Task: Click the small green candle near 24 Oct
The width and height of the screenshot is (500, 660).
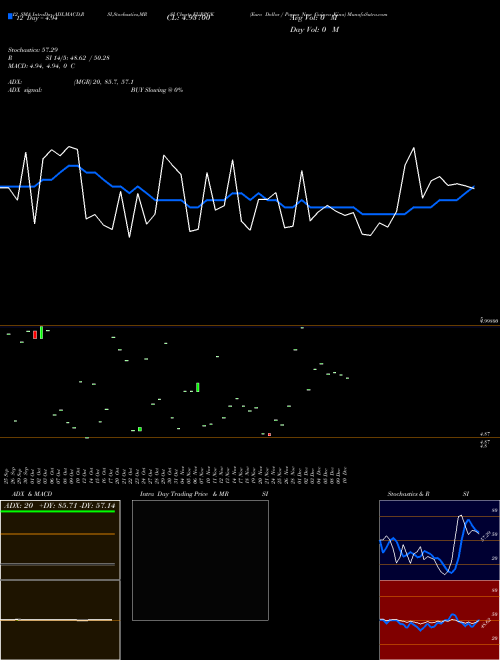Action: pos(140,429)
